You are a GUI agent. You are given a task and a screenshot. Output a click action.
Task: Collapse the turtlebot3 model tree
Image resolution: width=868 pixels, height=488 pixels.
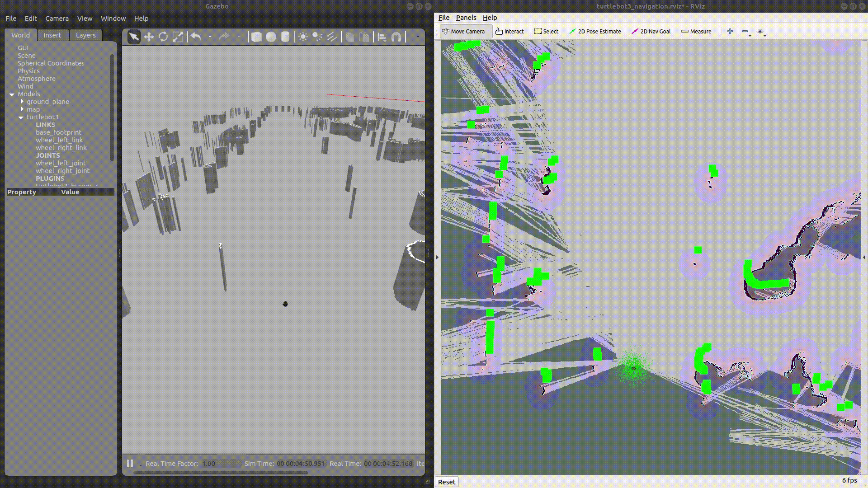point(21,117)
